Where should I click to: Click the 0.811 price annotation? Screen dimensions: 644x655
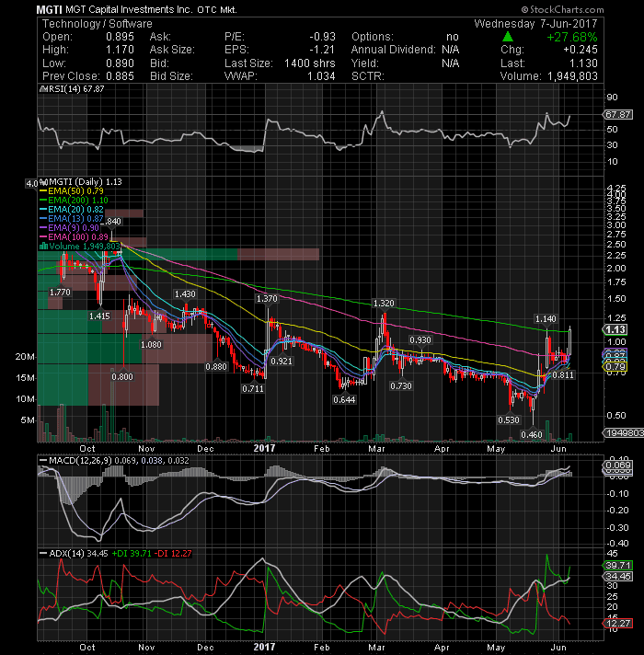pyautogui.click(x=563, y=375)
